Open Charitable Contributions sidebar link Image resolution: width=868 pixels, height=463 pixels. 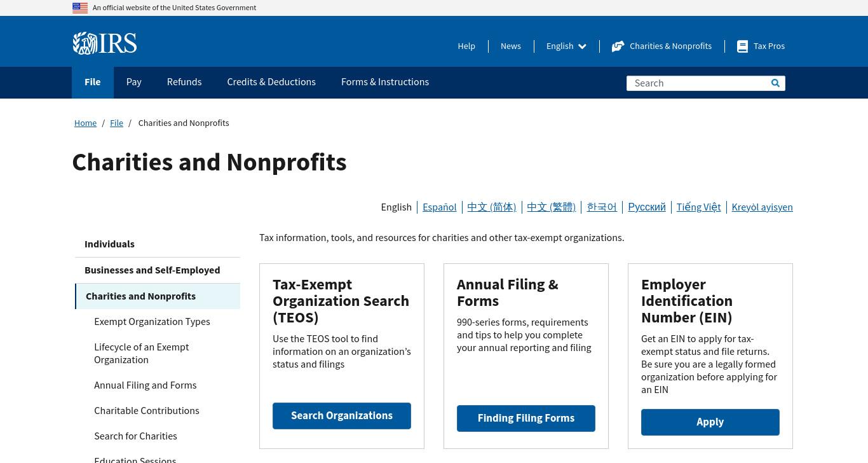147,411
